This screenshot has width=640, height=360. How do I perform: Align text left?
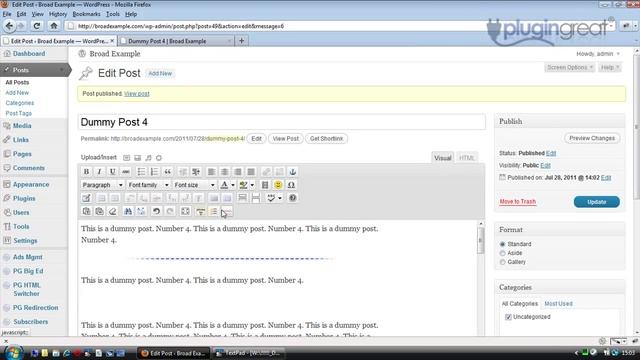click(x=211, y=172)
